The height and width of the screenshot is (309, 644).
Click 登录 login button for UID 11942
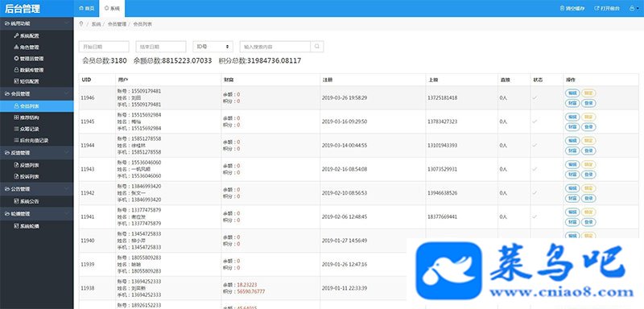click(x=588, y=198)
